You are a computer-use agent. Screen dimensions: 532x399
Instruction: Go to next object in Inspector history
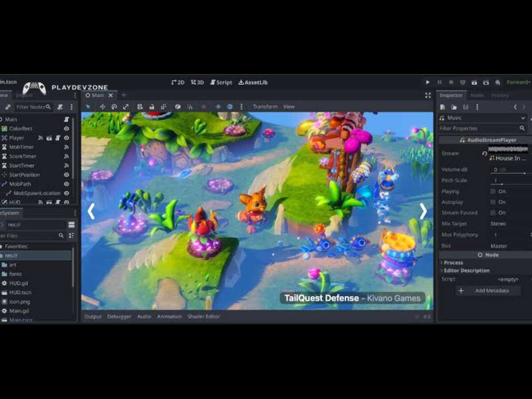point(524,107)
